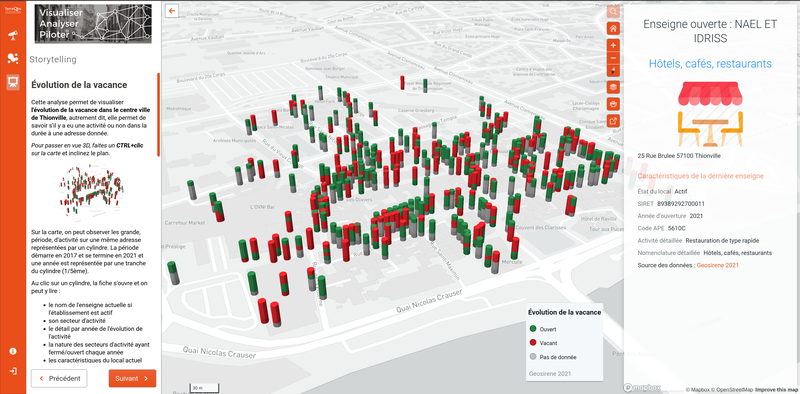Click the address 25 Rue Brulee 57100 Thionville

pos(679,156)
